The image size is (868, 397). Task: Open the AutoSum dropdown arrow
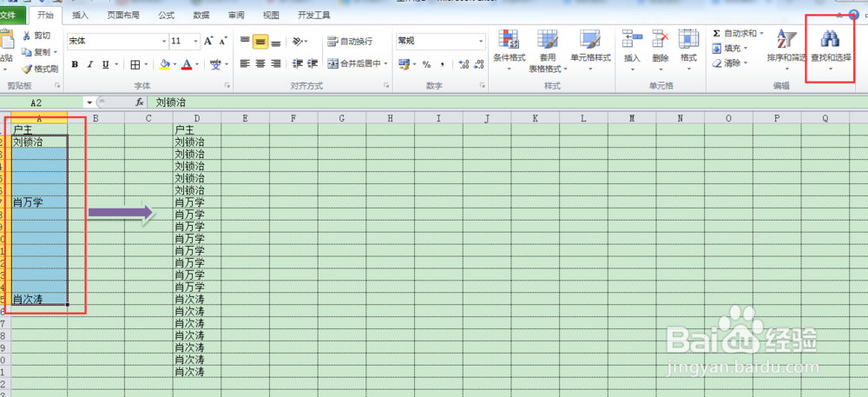coord(762,34)
